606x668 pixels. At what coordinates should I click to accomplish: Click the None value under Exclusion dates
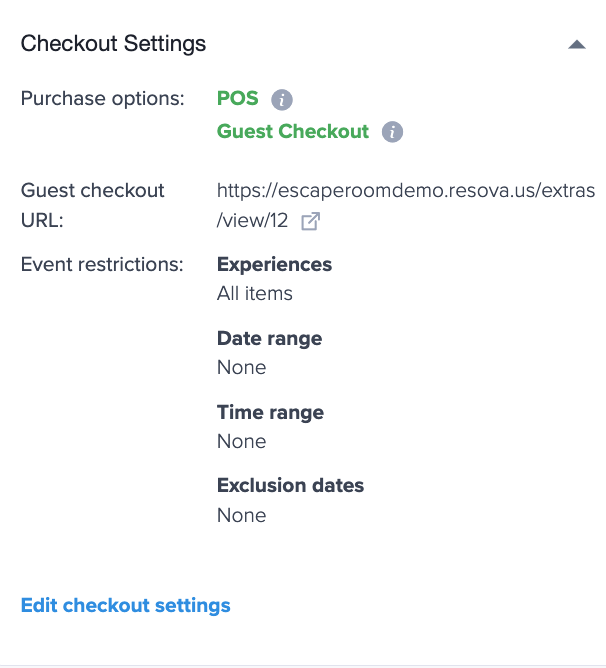(241, 515)
